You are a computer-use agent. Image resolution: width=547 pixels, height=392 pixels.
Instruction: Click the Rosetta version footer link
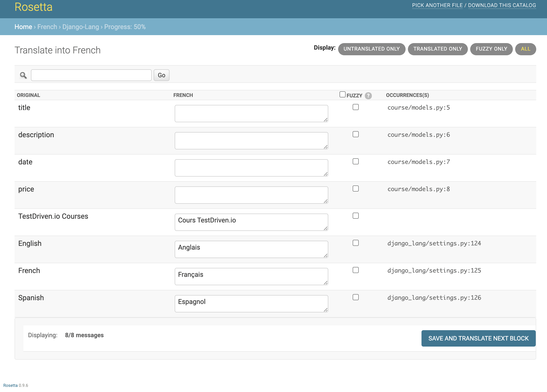coord(10,385)
